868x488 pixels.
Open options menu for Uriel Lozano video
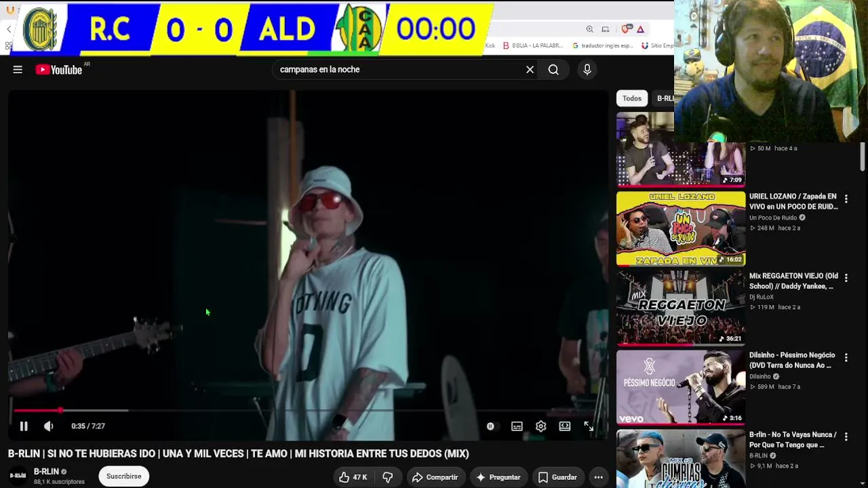point(846,199)
